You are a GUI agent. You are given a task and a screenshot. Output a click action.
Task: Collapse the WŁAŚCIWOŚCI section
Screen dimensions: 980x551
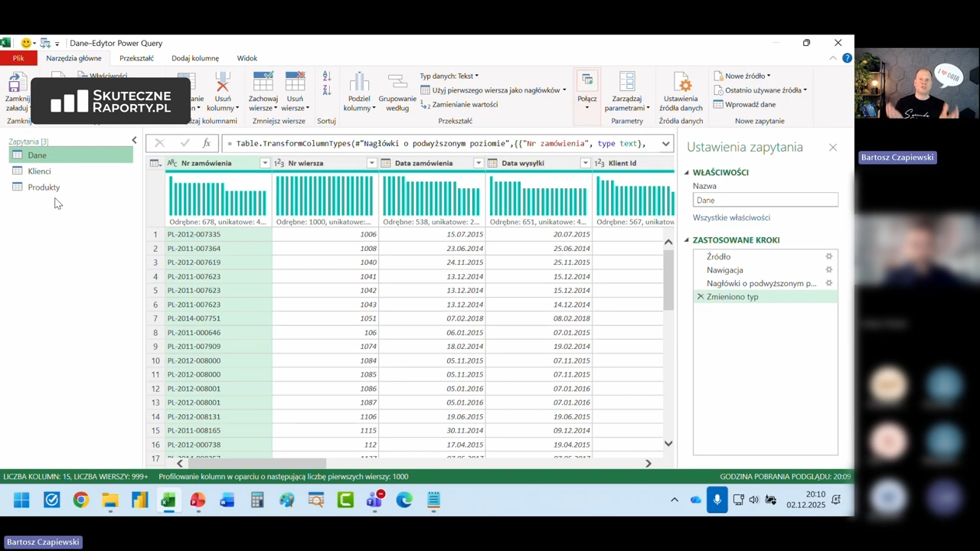click(687, 173)
